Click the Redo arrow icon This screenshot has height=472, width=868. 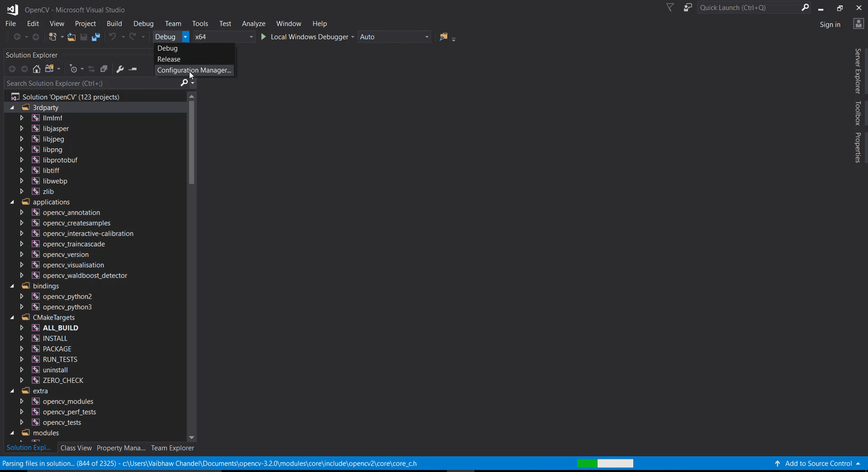pyautogui.click(x=133, y=37)
